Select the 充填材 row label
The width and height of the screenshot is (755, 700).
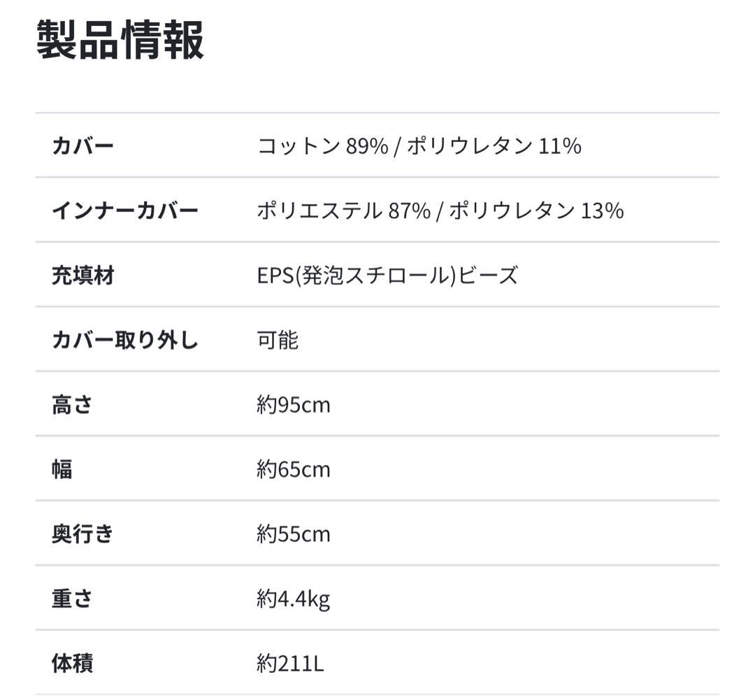click(x=82, y=276)
